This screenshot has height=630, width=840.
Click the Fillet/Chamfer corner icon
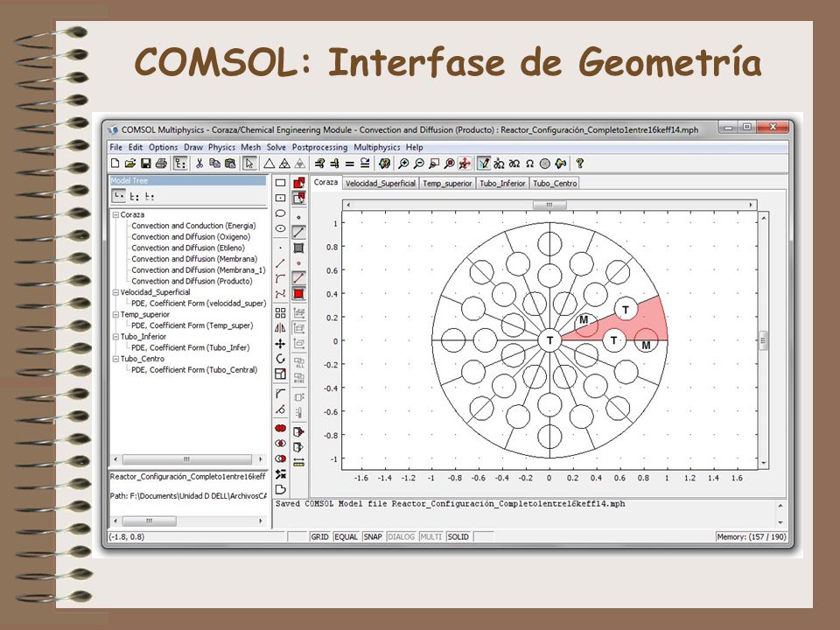tap(280, 394)
